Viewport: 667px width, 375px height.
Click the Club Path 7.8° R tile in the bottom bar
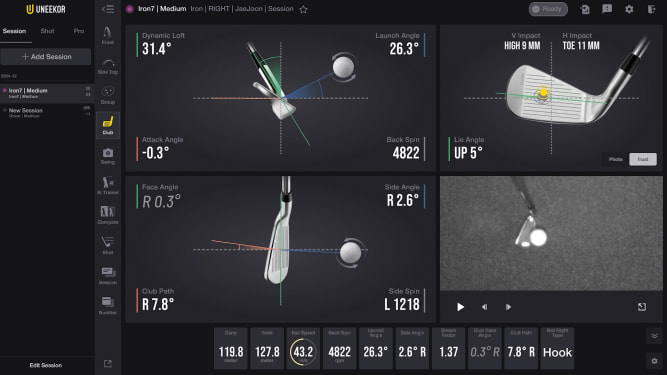click(x=521, y=348)
